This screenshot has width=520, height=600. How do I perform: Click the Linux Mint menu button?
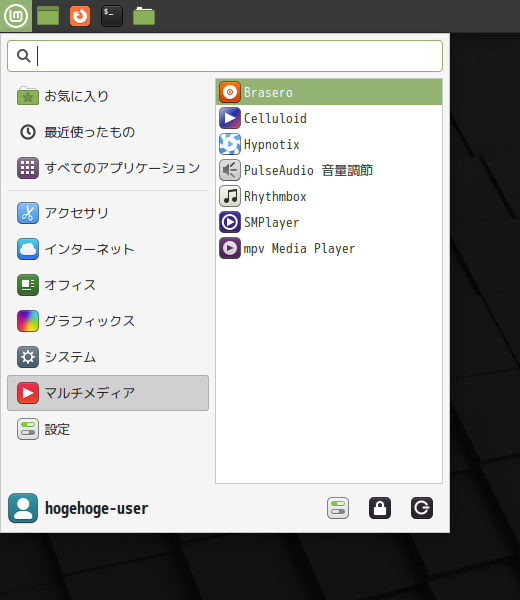tap(16, 16)
